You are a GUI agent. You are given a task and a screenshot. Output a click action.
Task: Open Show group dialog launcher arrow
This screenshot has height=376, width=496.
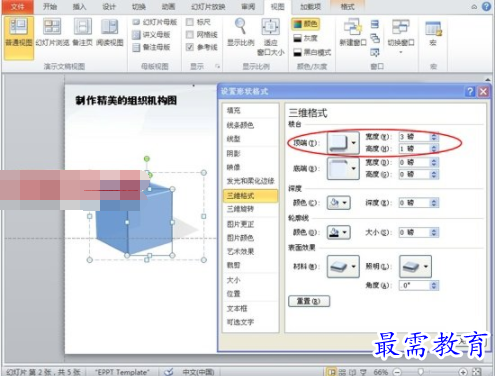click(217, 66)
